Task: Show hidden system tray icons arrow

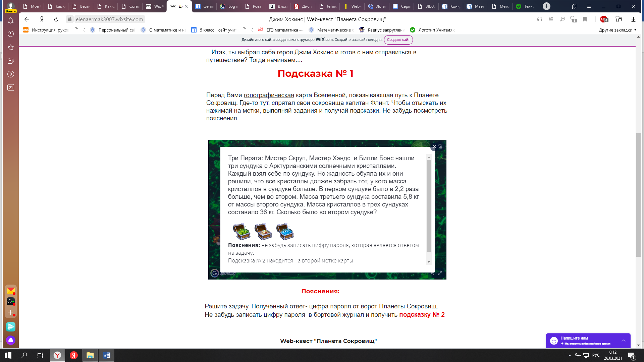Action: pyautogui.click(x=570, y=355)
